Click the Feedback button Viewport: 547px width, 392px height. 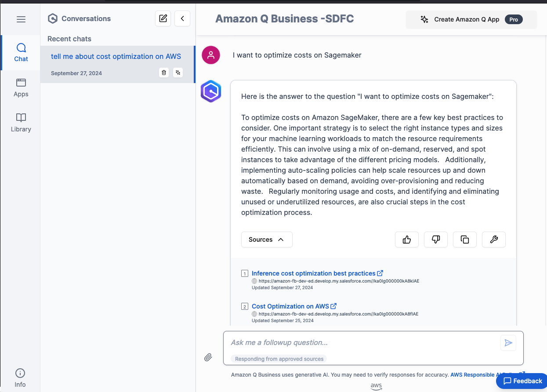(522, 381)
